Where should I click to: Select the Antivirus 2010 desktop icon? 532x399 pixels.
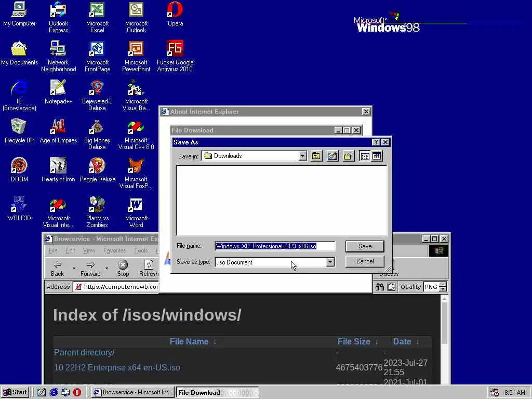point(176,56)
